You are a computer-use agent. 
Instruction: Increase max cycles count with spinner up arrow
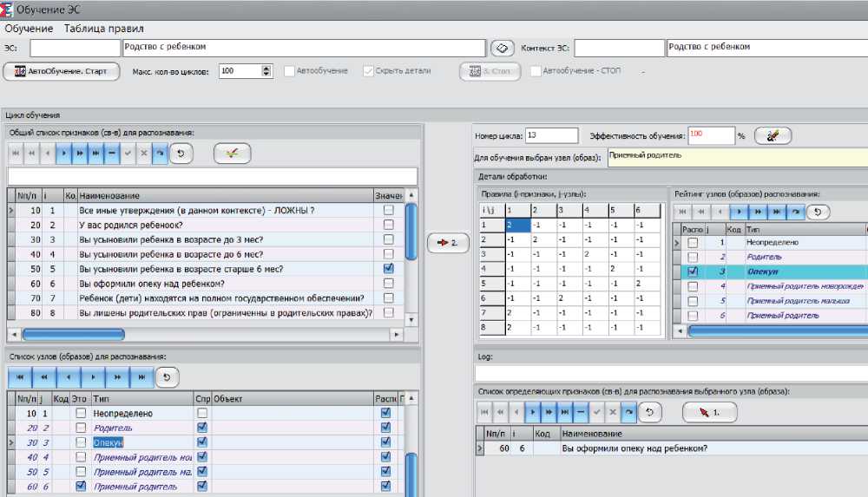coord(266,68)
